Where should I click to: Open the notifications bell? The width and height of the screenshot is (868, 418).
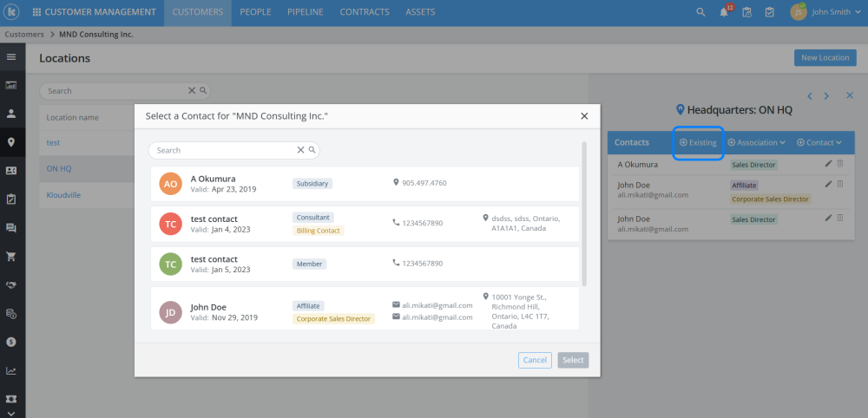(724, 13)
